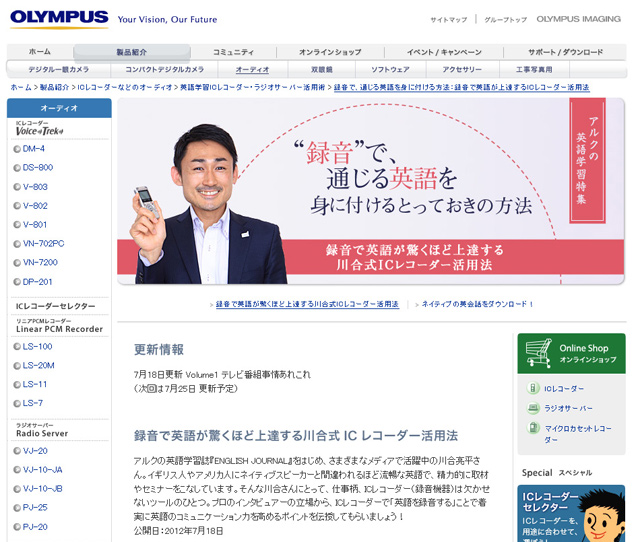
Task: Open the VN-7200 product link
Action: point(40,262)
